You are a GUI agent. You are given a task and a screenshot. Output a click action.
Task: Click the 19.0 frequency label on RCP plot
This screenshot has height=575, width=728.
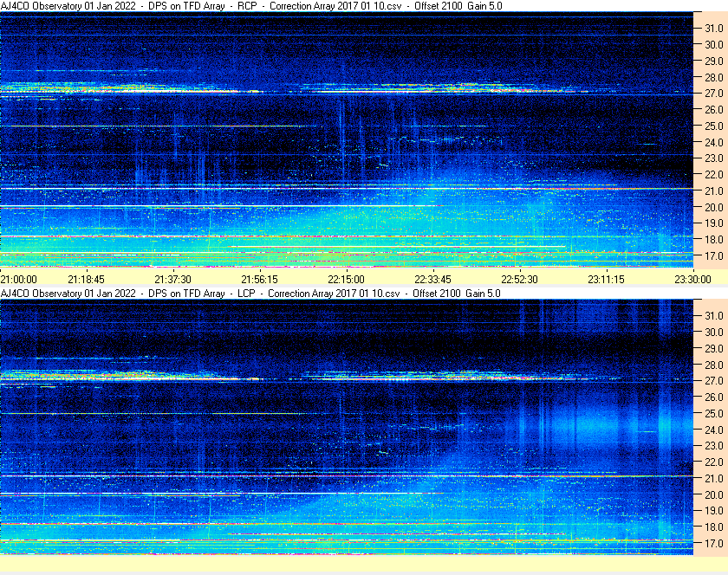click(714, 223)
